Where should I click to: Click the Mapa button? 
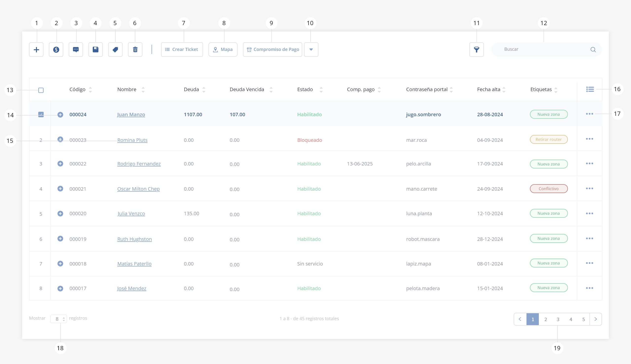(223, 50)
